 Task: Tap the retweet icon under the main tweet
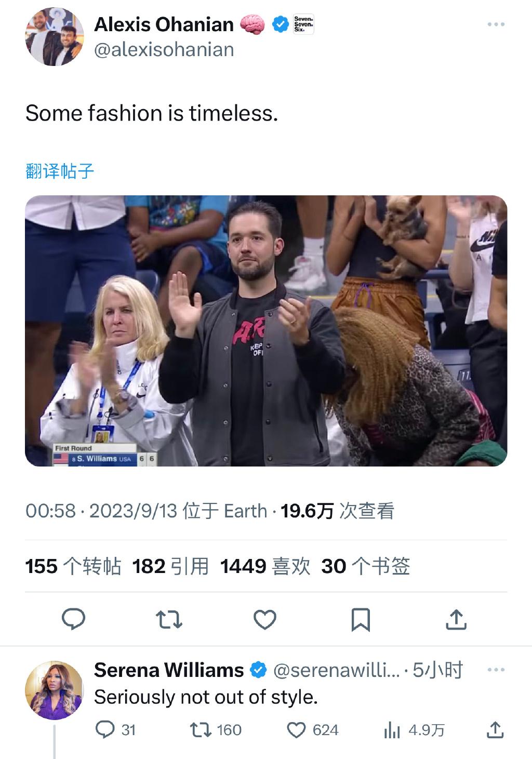click(x=169, y=619)
